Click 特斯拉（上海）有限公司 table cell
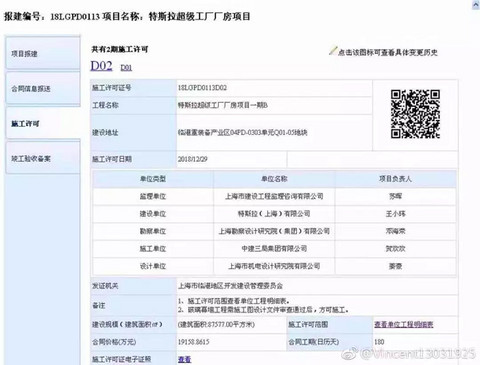This screenshot has width=480, height=365. 274,214
